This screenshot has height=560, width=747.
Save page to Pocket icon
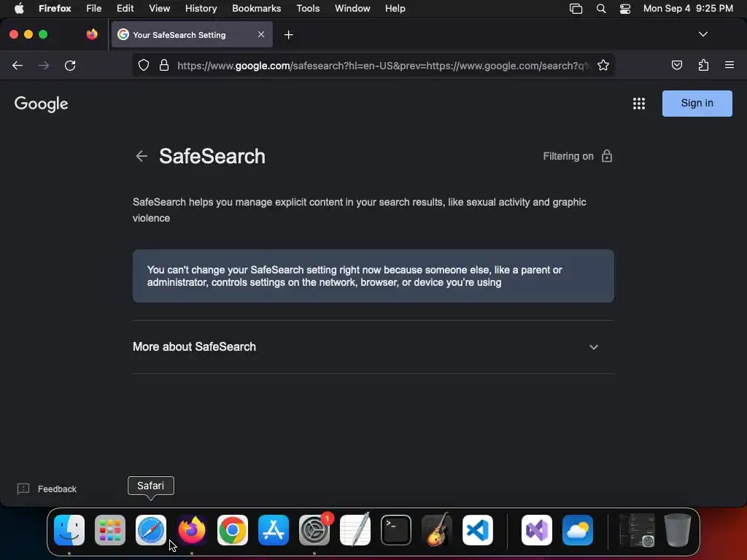coord(676,65)
